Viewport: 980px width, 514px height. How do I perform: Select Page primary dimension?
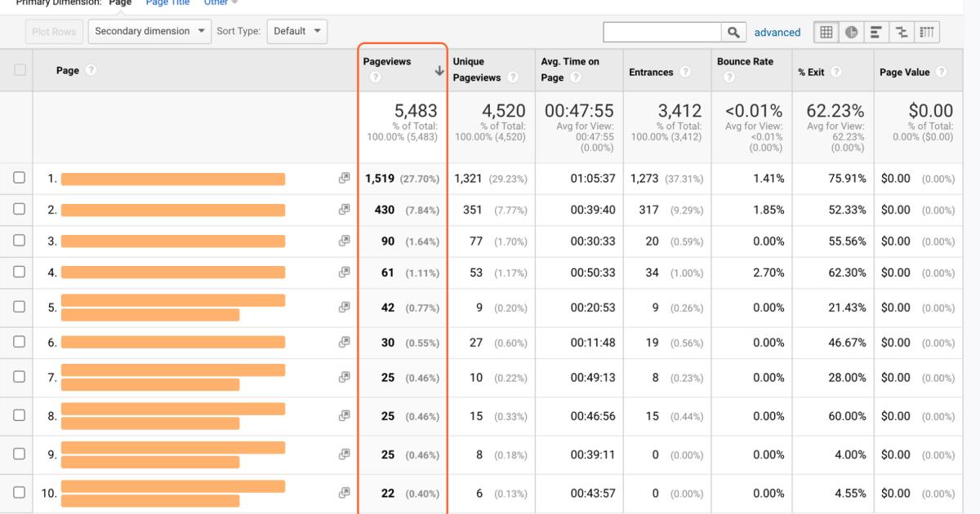pos(120,3)
